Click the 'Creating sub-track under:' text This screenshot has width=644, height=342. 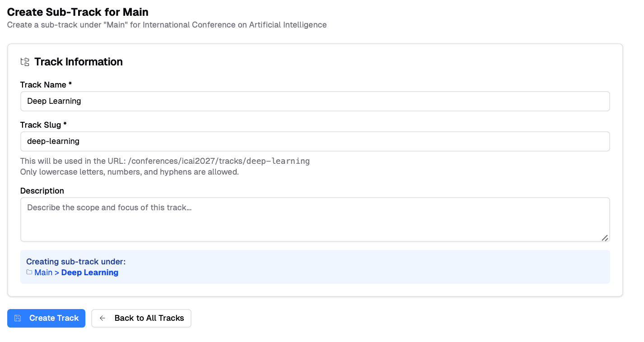76,262
